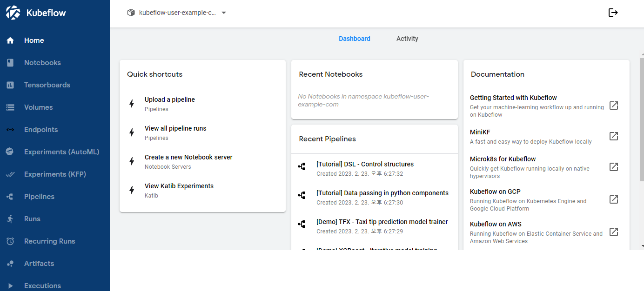This screenshot has height=291, width=644.
Task: Click the dashboard vertical scrollbar
Action: pyautogui.click(x=642, y=121)
